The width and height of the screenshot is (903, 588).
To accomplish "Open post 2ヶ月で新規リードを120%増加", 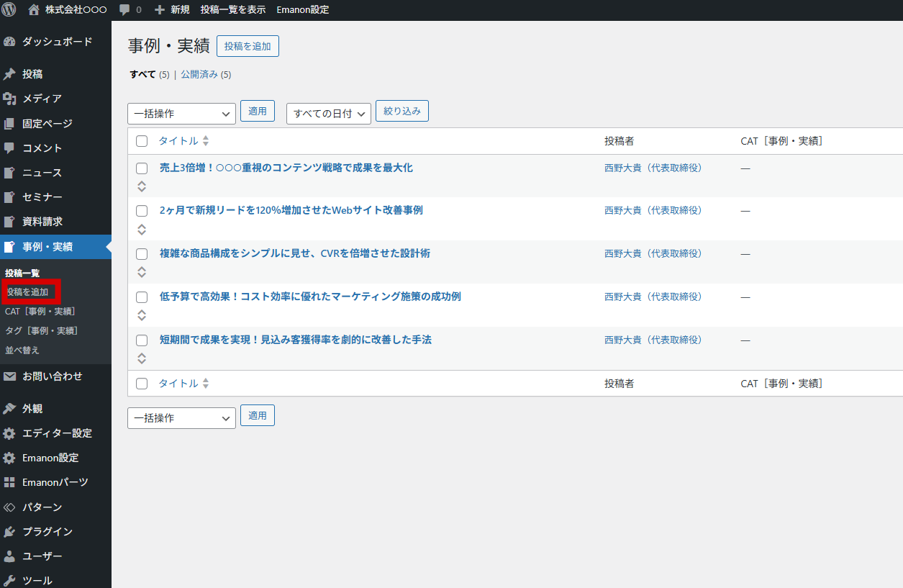I will point(291,210).
